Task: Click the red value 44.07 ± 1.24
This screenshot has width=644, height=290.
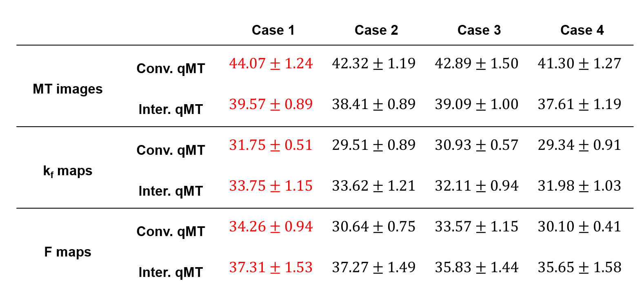Action: click(x=271, y=64)
